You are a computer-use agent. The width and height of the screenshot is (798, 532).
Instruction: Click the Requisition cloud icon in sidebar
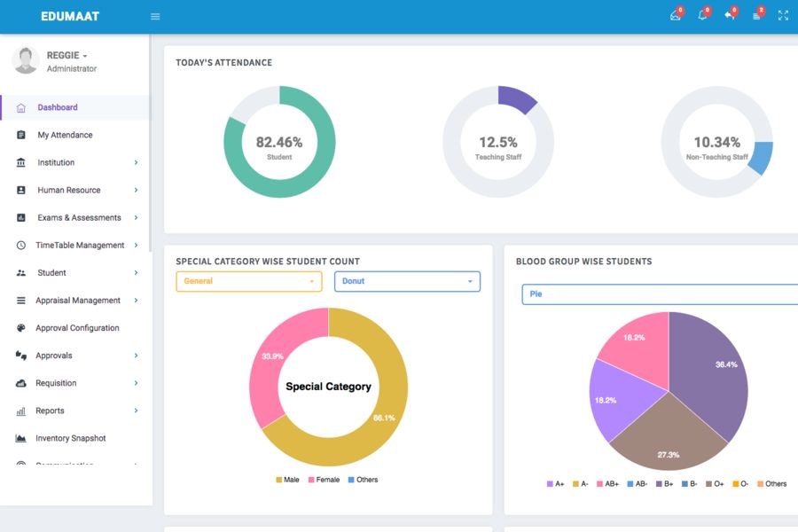point(21,383)
